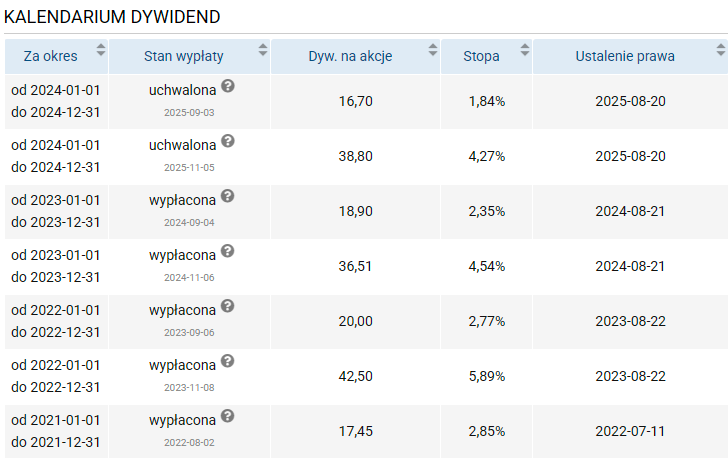Show info icon for wypłacona 2023-11-08
The width and height of the screenshot is (728, 458).
(x=228, y=361)
